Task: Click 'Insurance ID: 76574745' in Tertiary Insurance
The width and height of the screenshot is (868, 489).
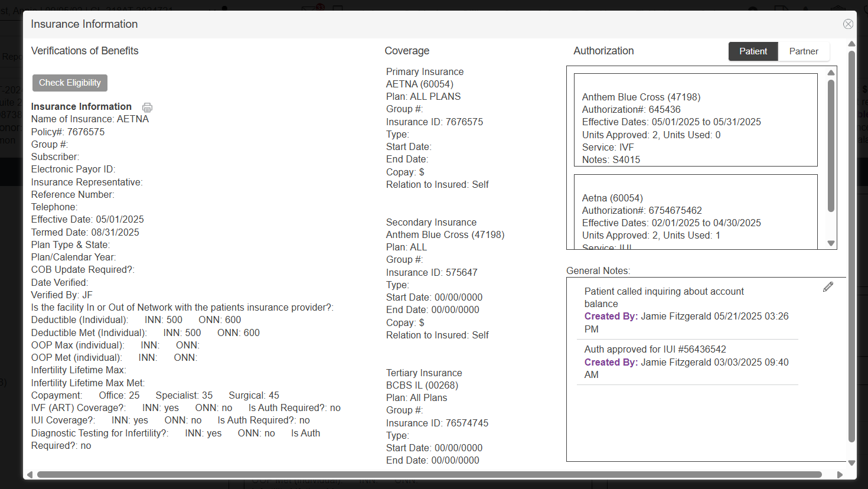Action: [437, 423]
